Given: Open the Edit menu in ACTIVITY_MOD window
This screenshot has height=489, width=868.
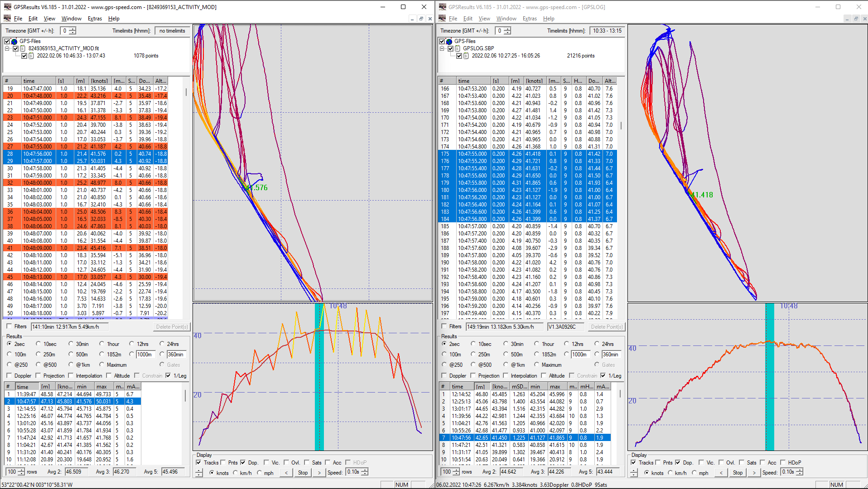Looking at the screenshot, I should tap(33, 19).
